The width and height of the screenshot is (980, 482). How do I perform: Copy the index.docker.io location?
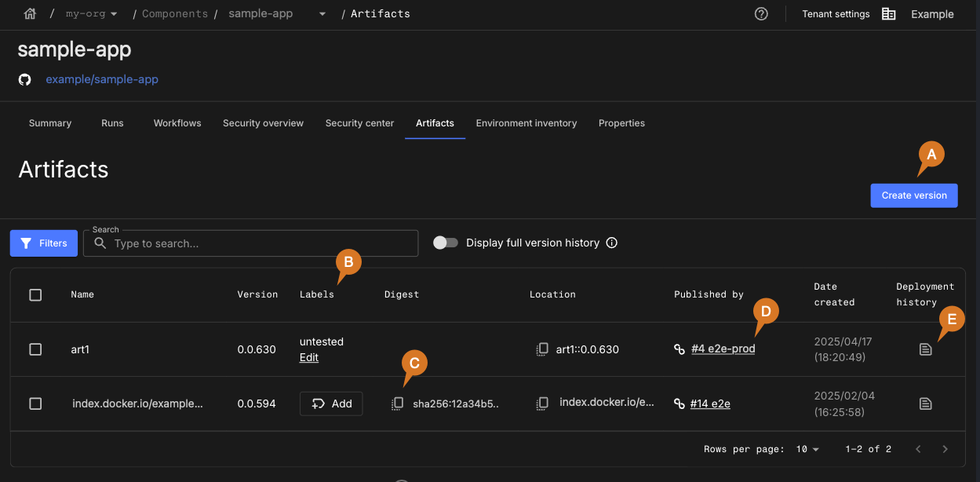(542, 403)
